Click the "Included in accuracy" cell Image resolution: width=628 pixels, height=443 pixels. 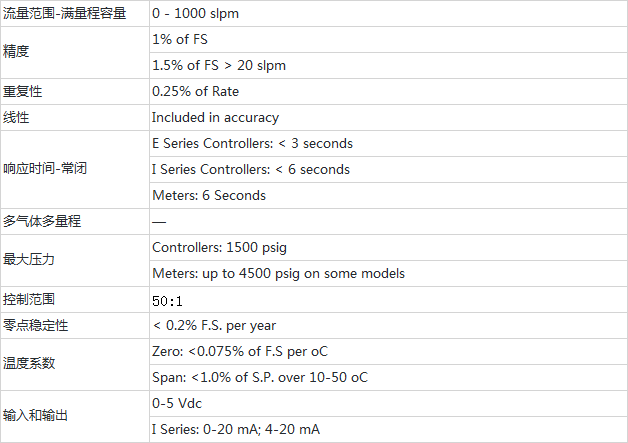tap(215, 117)
